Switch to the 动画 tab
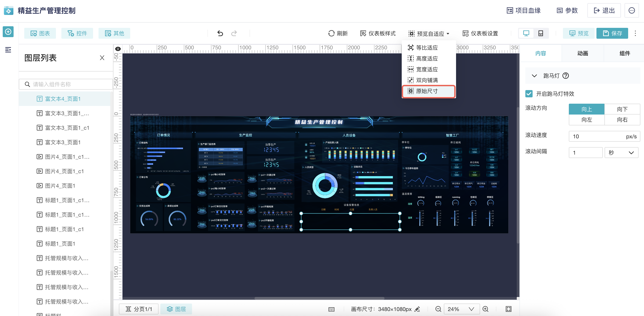The height and width of the screenshot is (316, 644). [582, 53]
